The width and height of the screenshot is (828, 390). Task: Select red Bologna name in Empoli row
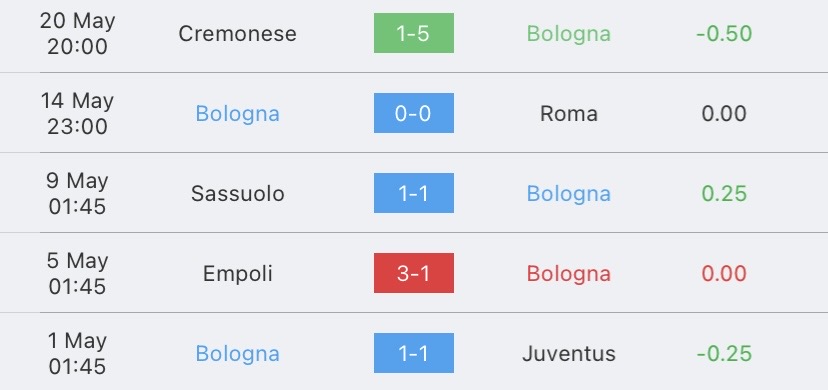pyautogui.click(x=569, y=274)
